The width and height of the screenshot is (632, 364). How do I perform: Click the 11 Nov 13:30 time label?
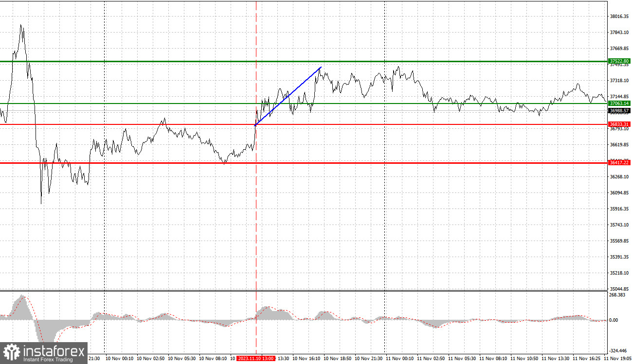tap(556, 358)
